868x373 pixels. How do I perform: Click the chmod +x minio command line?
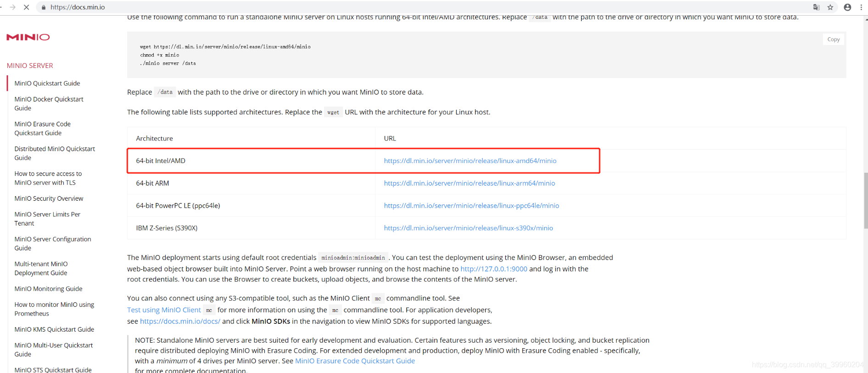pos(160,55)
